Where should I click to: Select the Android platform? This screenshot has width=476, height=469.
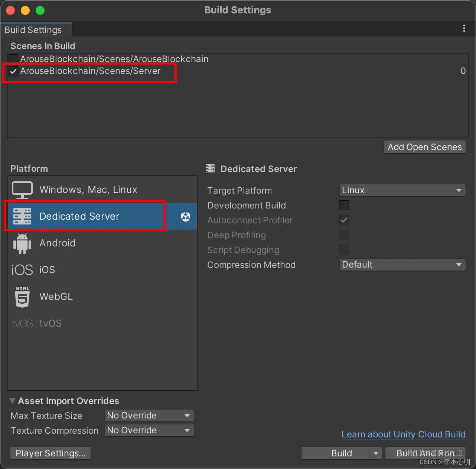point(102,243)
